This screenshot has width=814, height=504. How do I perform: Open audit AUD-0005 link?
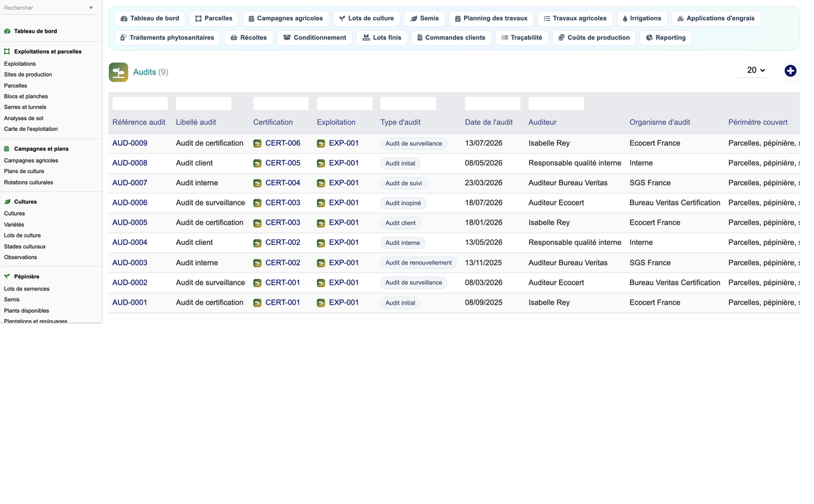[x=130, y=222]
